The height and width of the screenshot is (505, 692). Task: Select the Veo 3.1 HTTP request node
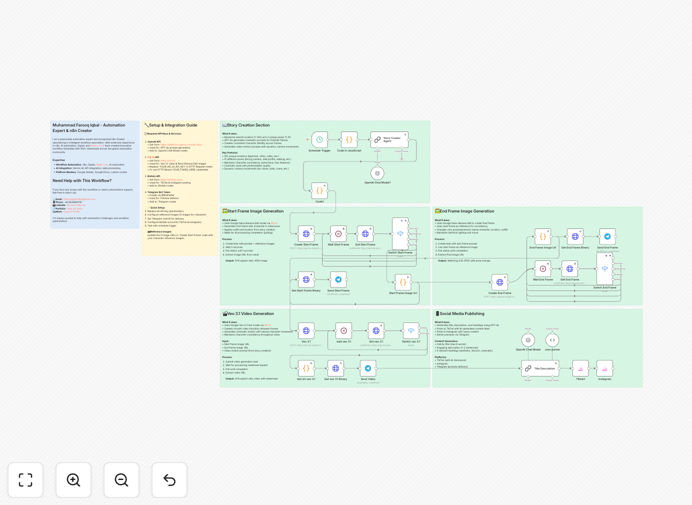click(306, 331)
